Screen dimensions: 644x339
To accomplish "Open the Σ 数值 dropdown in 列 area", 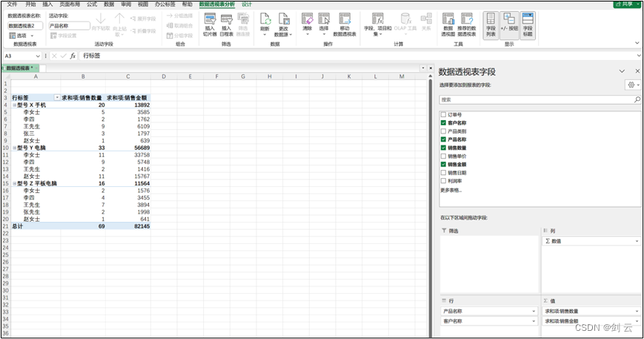I will coord(637,241).
